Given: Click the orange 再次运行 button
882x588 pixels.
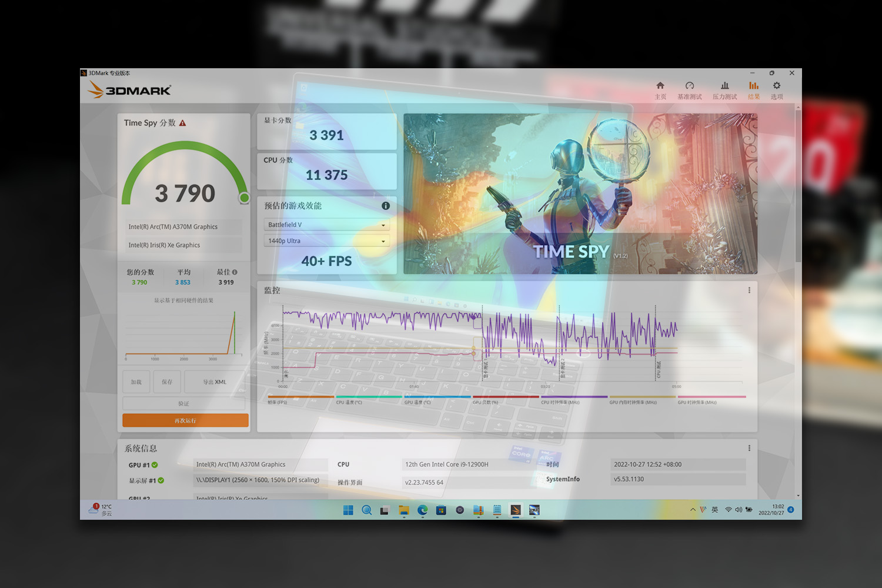Looking at the screenshot, I should point(185,420).
